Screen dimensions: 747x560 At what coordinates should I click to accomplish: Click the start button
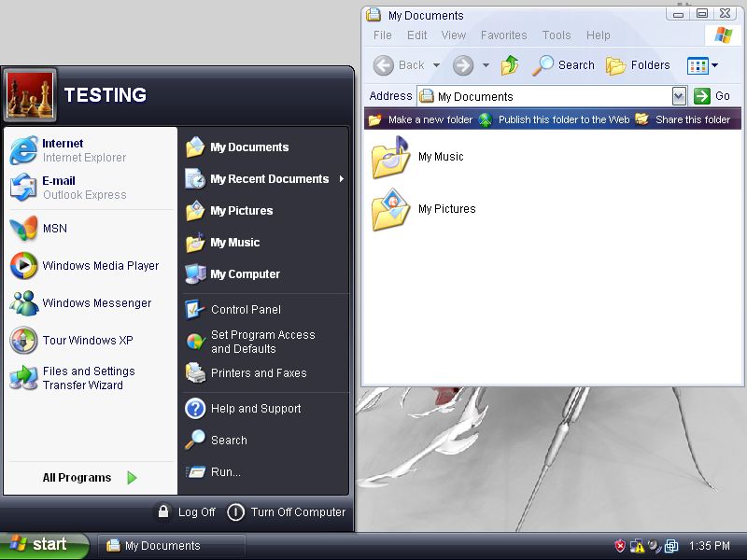(44, 545)
